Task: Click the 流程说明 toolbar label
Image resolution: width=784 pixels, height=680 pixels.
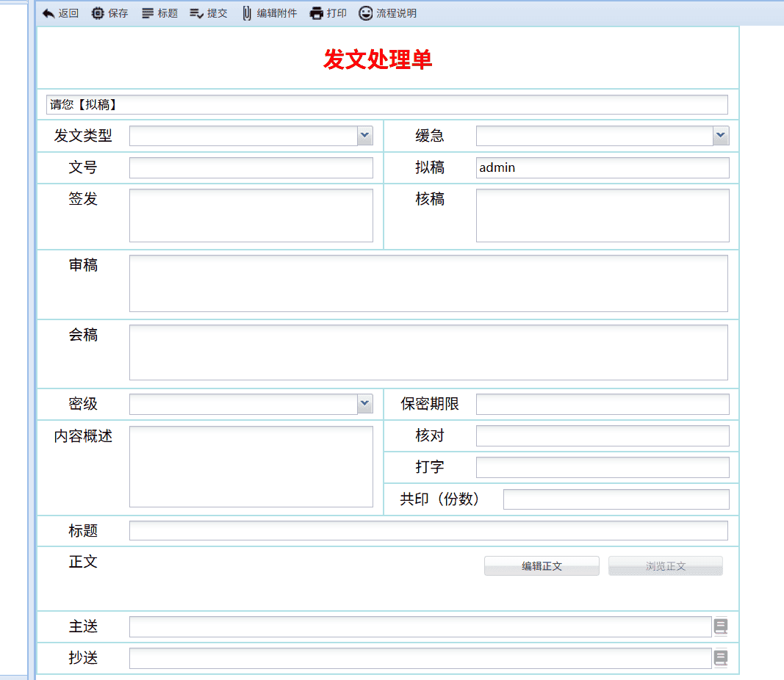Action: point(397,13)
